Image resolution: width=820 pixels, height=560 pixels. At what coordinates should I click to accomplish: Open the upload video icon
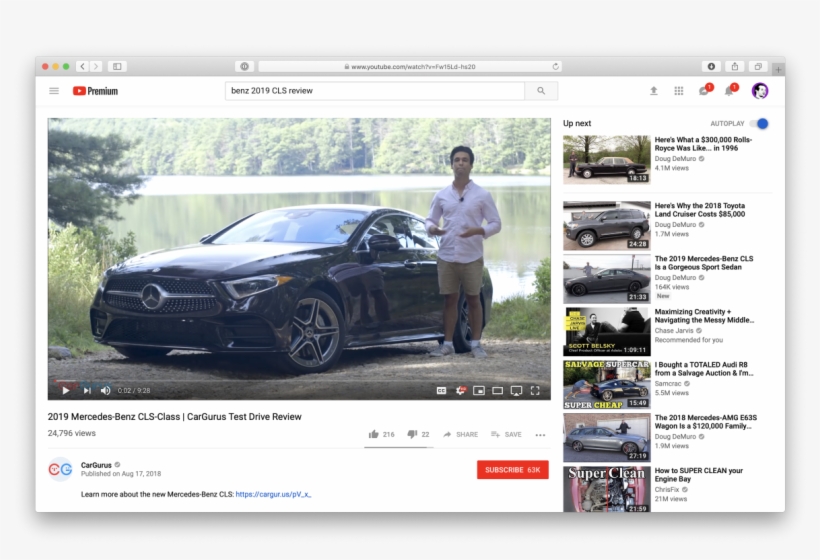[654, 91]
